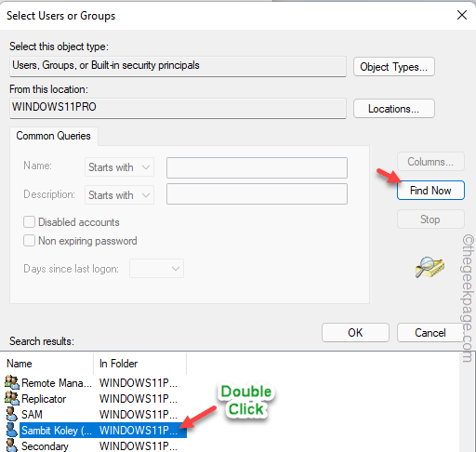The image size is (476, 452).
Task: Click the object type field
Action: (178, 66)
